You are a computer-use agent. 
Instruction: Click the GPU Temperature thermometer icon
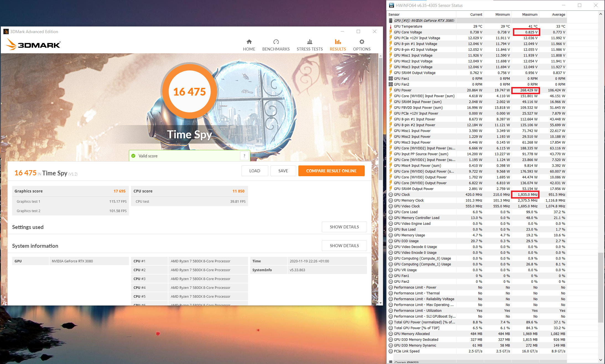[x=390, y=27]
